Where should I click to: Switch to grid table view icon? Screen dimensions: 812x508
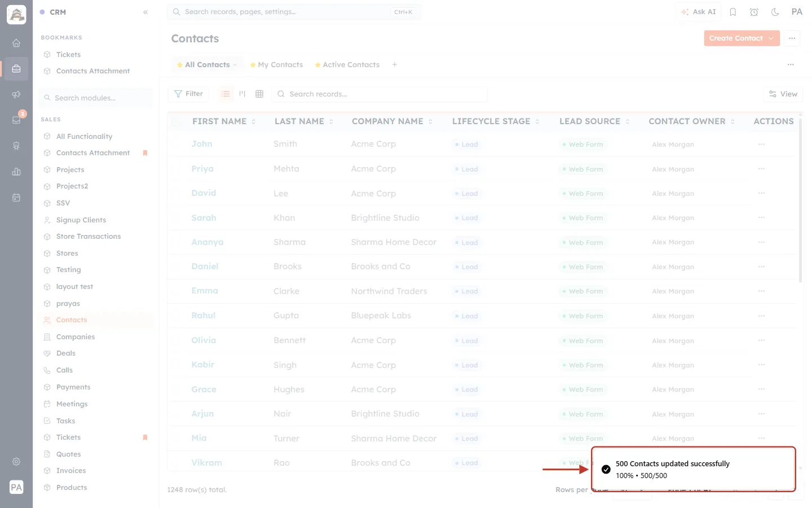point(259,94)
